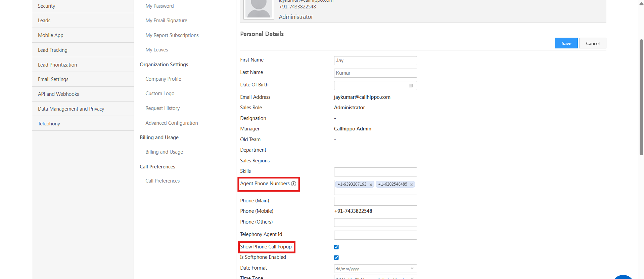Click the First Name input field
644x279 pixels.
coord(375,61)
